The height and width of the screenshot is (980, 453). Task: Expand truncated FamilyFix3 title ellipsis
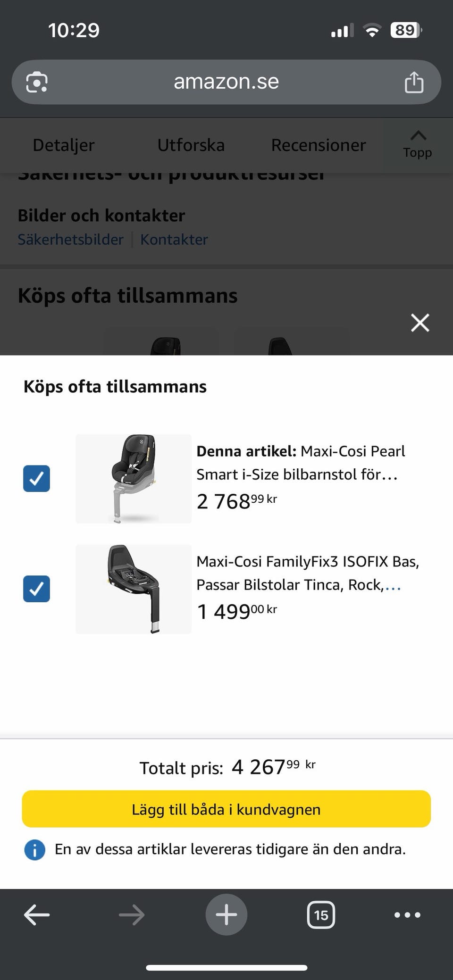[x=393, y=586]
